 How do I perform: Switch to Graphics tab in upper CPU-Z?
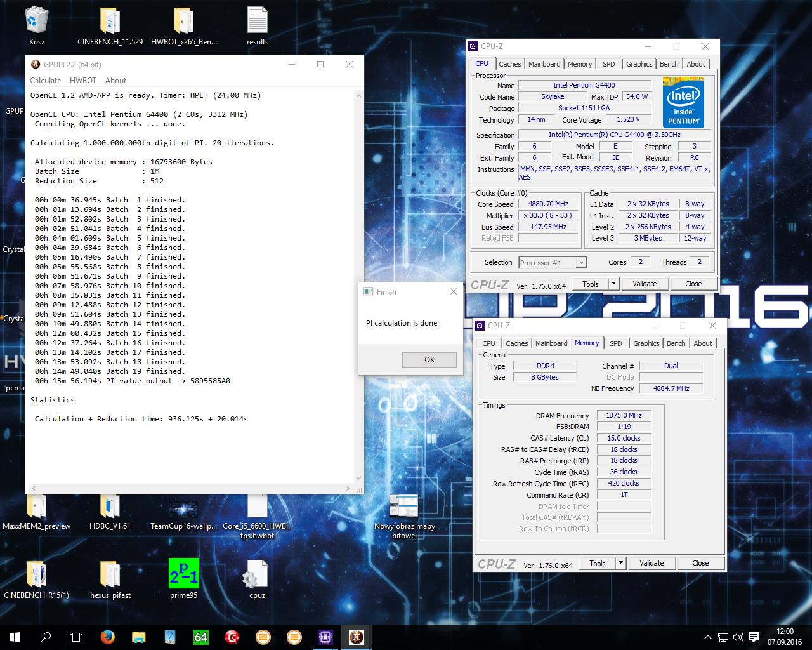tap(639, 64)
